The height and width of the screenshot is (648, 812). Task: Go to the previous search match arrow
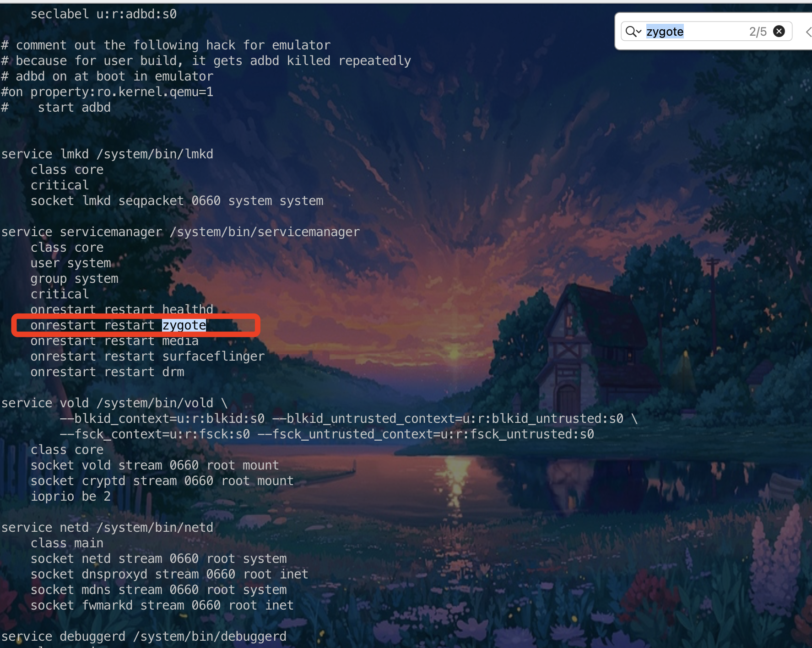(808, 32)
